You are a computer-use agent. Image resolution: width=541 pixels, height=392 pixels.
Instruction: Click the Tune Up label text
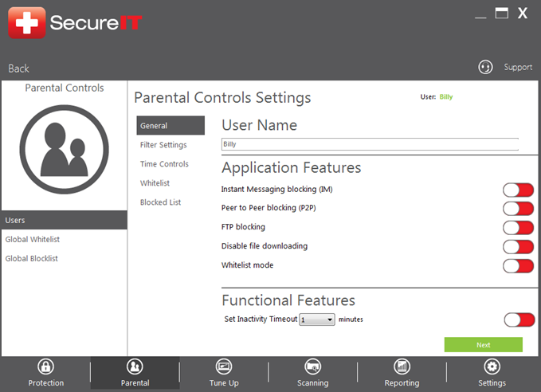tap(224, 383)
